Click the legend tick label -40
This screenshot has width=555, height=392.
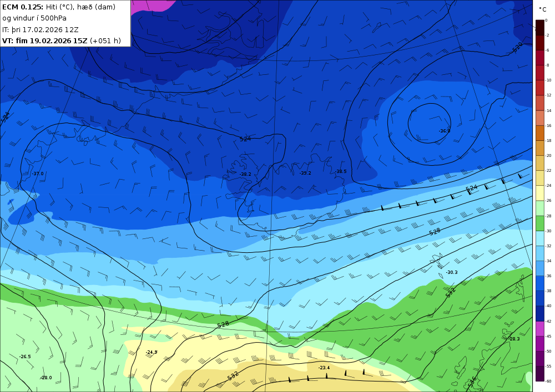point(548,306)
